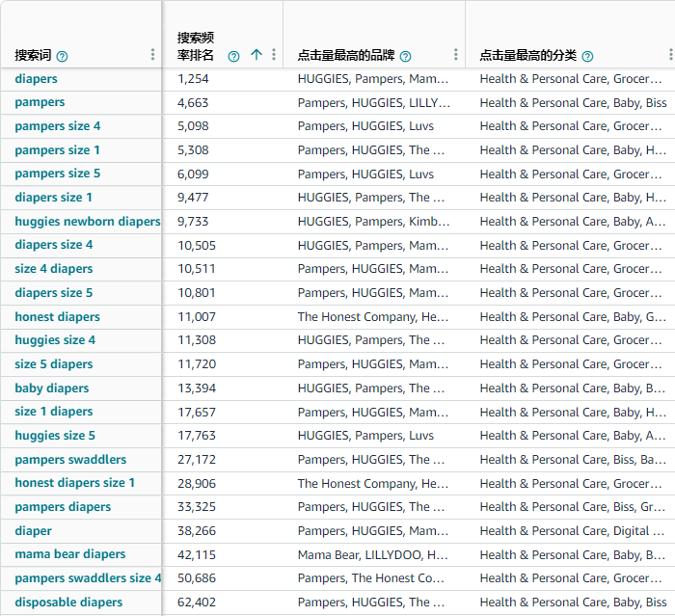Open the 'pampers' search term link
Screen dimensions: 675x616
pyautogui.click(x=40, y=102)
